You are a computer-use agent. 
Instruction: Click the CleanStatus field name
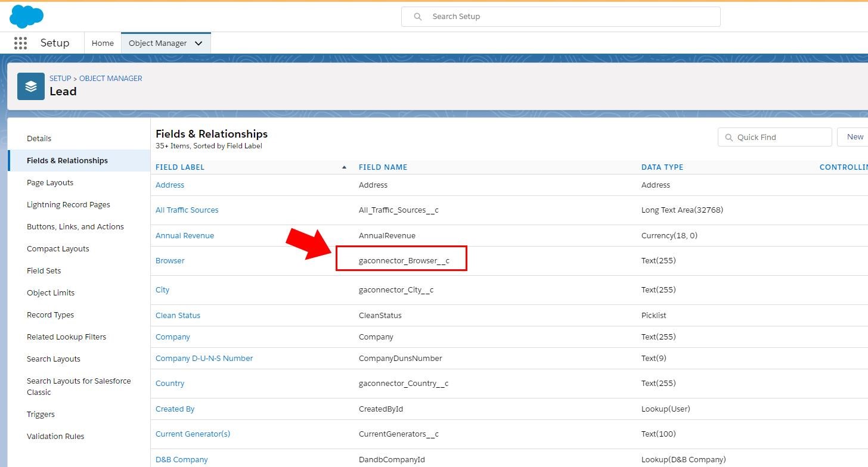click(x=380, y=316)
